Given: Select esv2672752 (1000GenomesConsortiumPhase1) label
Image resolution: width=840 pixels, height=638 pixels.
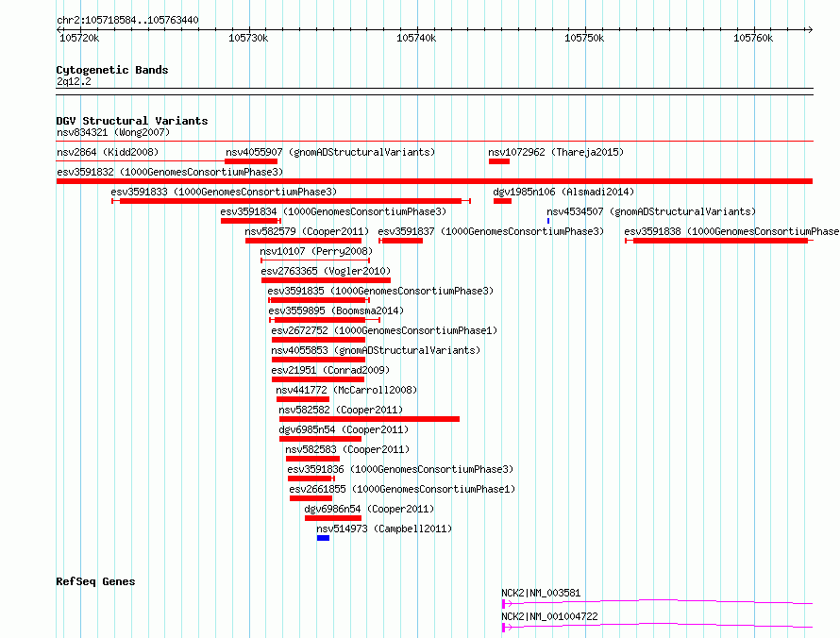Looking at the screenshot, I should pyautogui.click(x=384, y=330).
